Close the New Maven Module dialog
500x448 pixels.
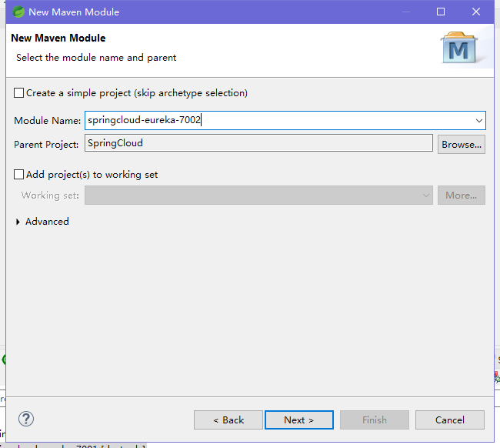pyautogui.click(x=476, y=12)
